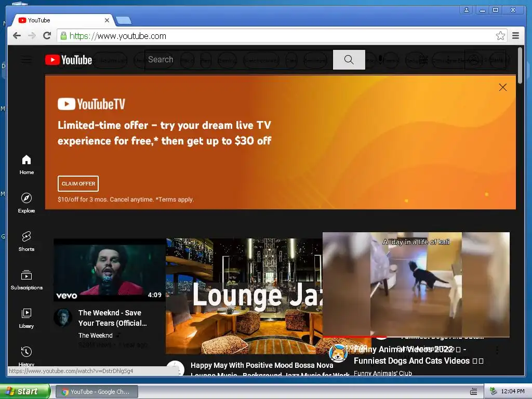Click the browser forward arrow
This screenshot has height=399, width=532.
(32, 36)
